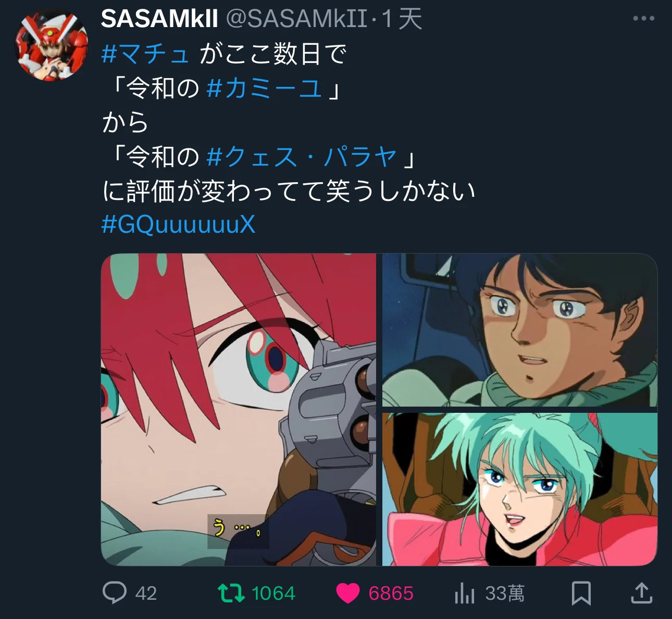Image resolution: width=672 pixels, height=619 pixels.
Task: View analytics bar chart icon
Action: [x=464, y=593]
